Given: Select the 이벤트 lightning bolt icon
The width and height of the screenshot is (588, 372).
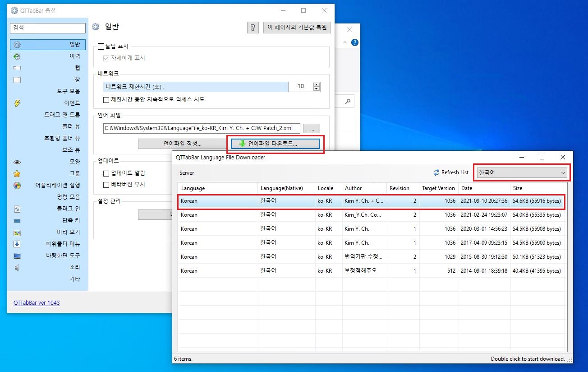Looking at the screenshot, I should (x=17, y=103).
